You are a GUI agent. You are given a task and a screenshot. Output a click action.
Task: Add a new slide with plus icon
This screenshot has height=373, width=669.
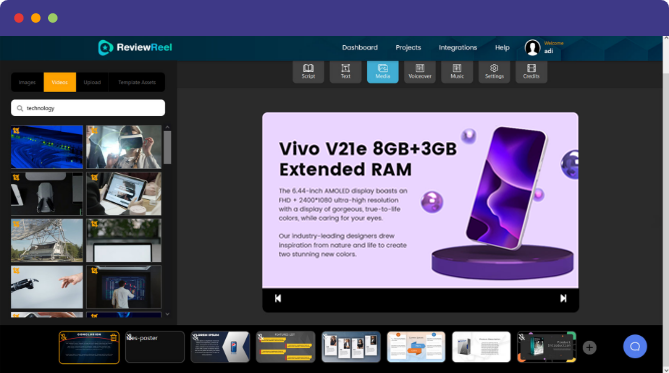(589, 347)
